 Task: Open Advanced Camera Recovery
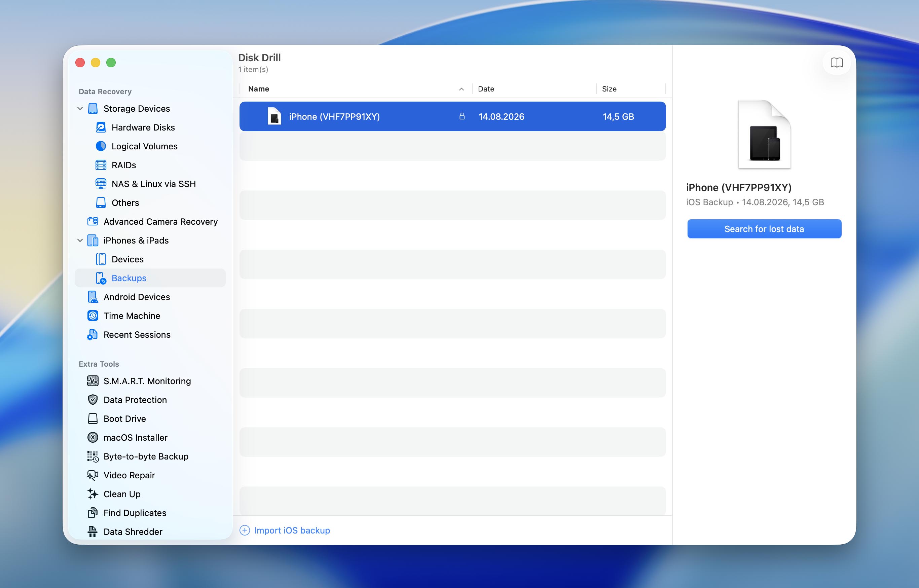click(160, 221)
